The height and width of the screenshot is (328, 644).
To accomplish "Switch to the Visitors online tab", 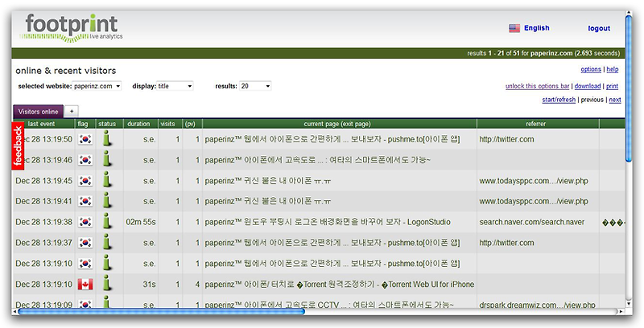I will [x=38, y=112].
